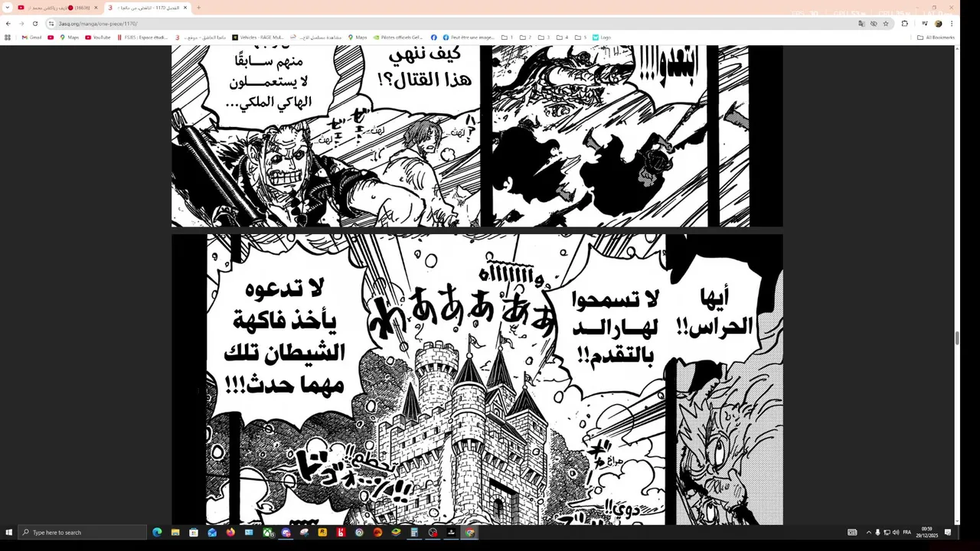
Task: Open the Translate this page icon
Action: 861,24
